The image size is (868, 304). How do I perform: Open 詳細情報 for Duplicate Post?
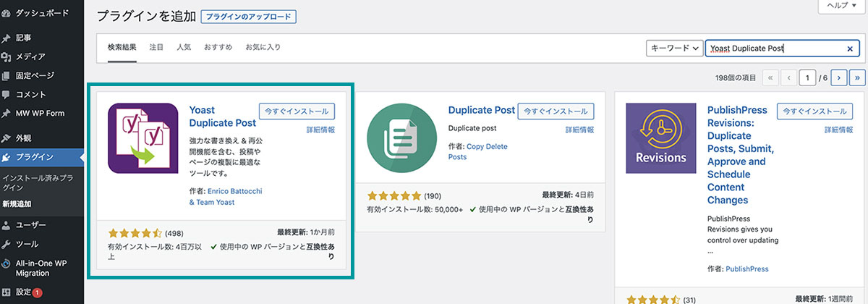pos(579,130)
